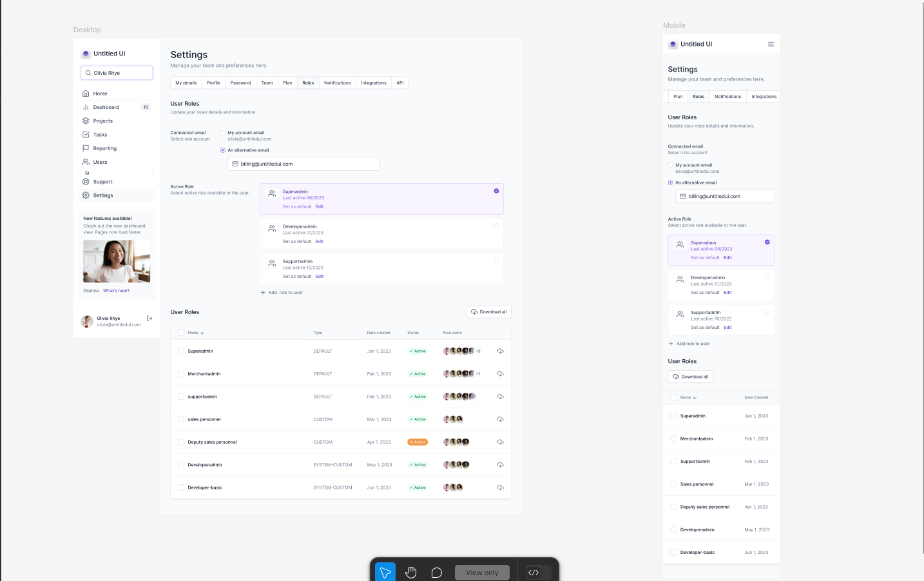Select the desktop 'My account email' radio button
924x581 pixels.
223,133
